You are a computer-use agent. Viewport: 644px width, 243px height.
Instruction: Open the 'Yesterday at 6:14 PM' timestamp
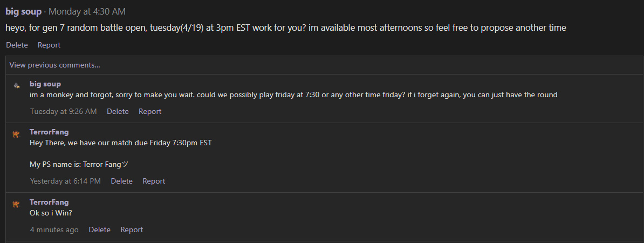click(x=65, y=181)
